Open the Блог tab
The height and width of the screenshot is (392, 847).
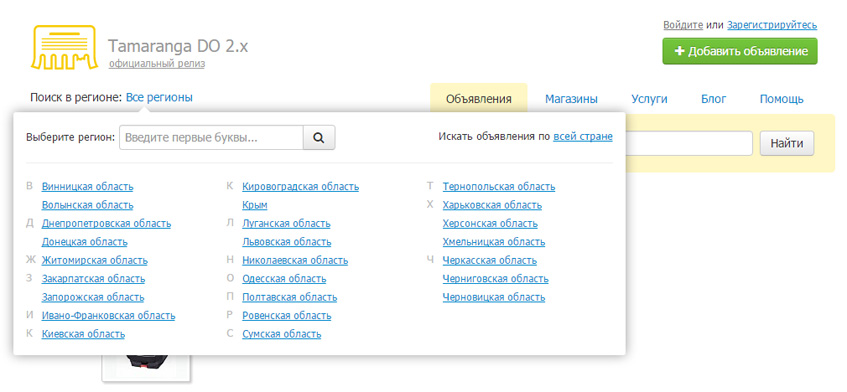[714, 99]
